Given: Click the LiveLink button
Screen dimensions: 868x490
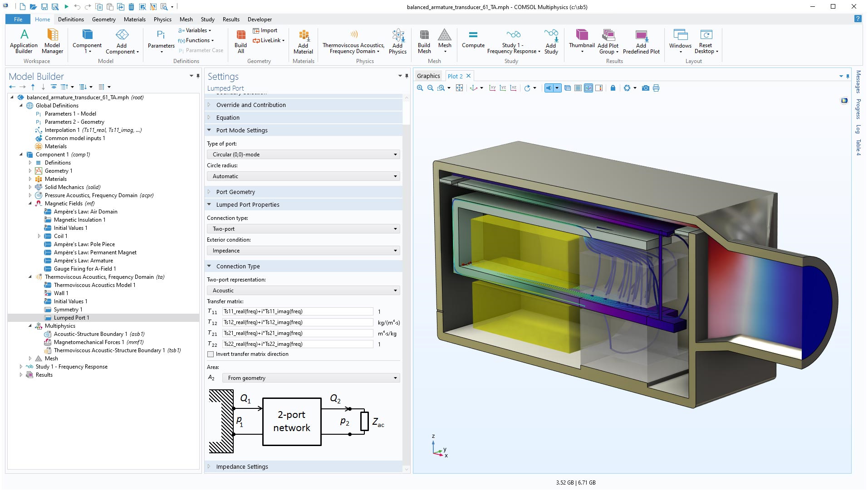Looking at the screenshot, I should click(x=269, y=40).
